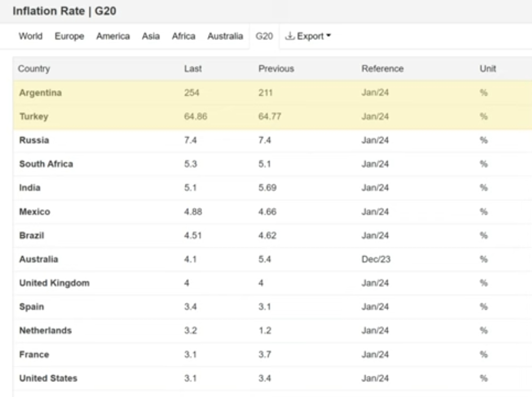Open the France country link
532x397 pixels.
(x=34, y=354)
